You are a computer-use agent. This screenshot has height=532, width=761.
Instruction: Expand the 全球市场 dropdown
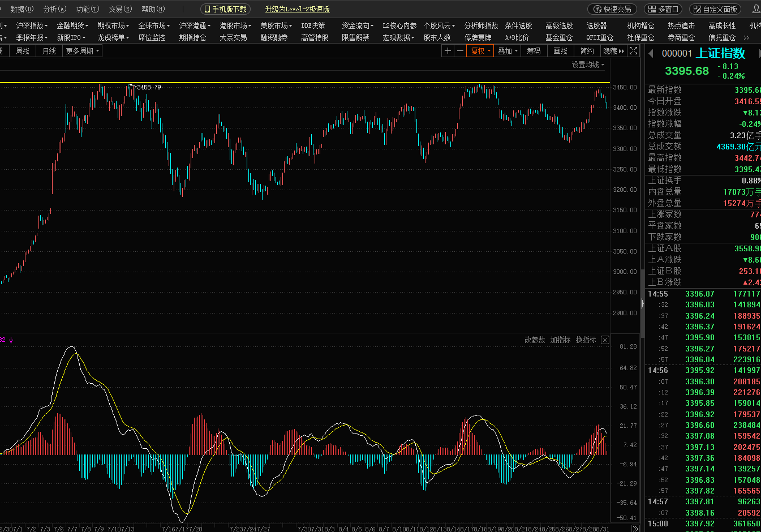[x=154, y=25]
